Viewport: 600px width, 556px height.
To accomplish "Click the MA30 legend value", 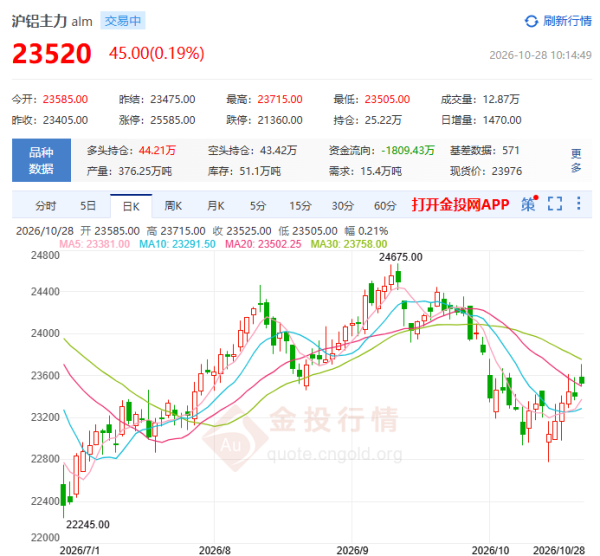I will [x=349, y=244].
